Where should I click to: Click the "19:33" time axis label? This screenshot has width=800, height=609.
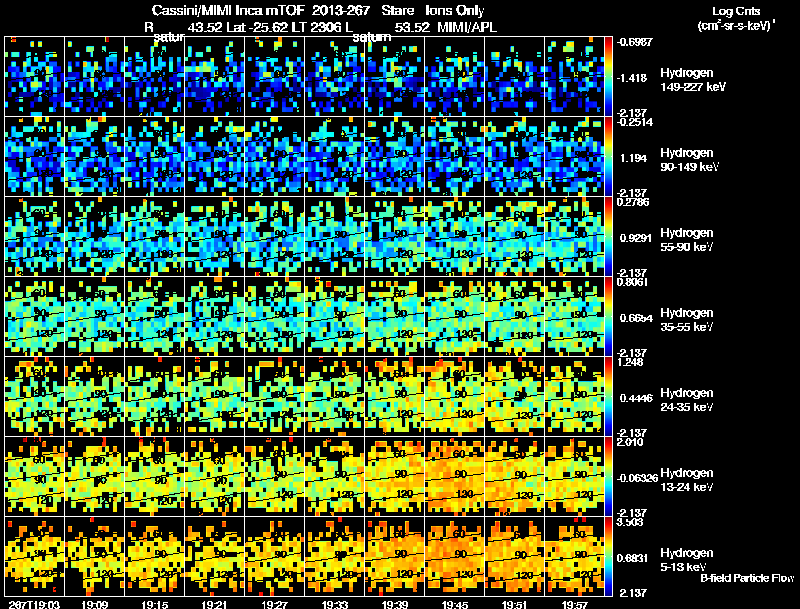coord(335,604)
